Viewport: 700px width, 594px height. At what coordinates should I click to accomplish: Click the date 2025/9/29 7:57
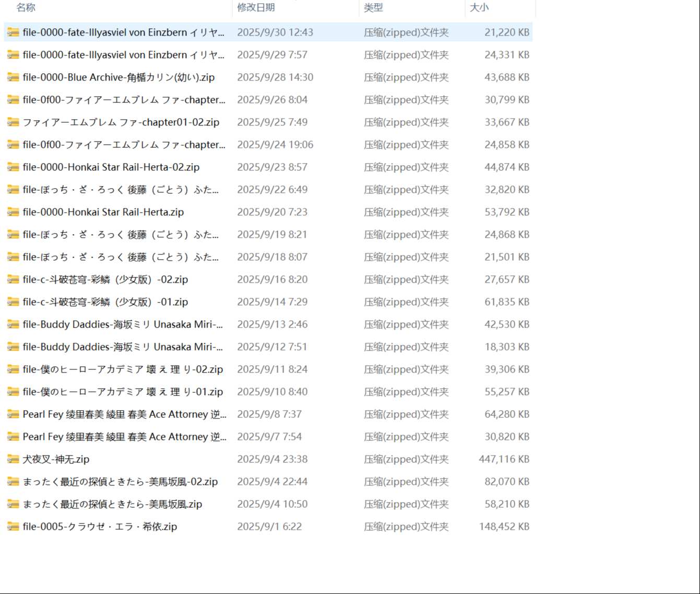(272, 55)
